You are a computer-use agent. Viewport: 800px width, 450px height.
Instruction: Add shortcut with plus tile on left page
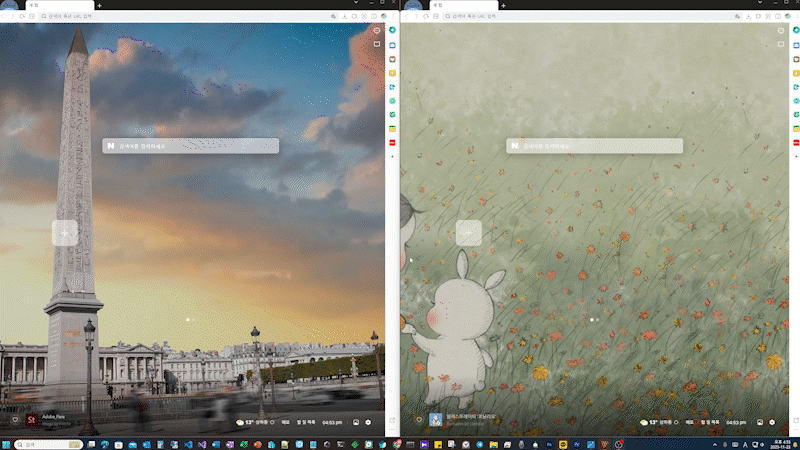pyautogui.click(x=65, y=233)
